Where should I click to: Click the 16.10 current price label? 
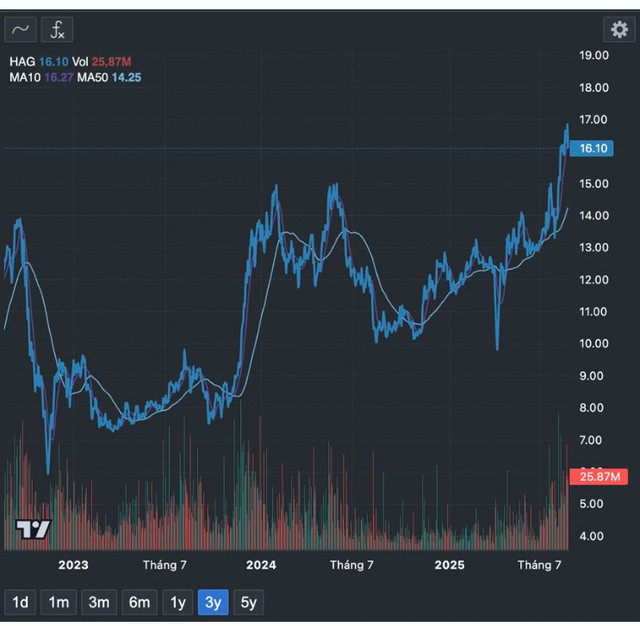coord(594,148)
